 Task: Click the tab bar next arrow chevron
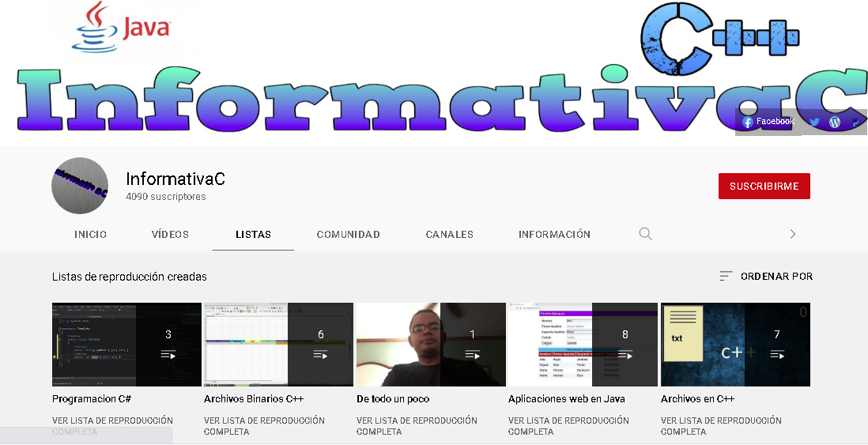[793, 234]
